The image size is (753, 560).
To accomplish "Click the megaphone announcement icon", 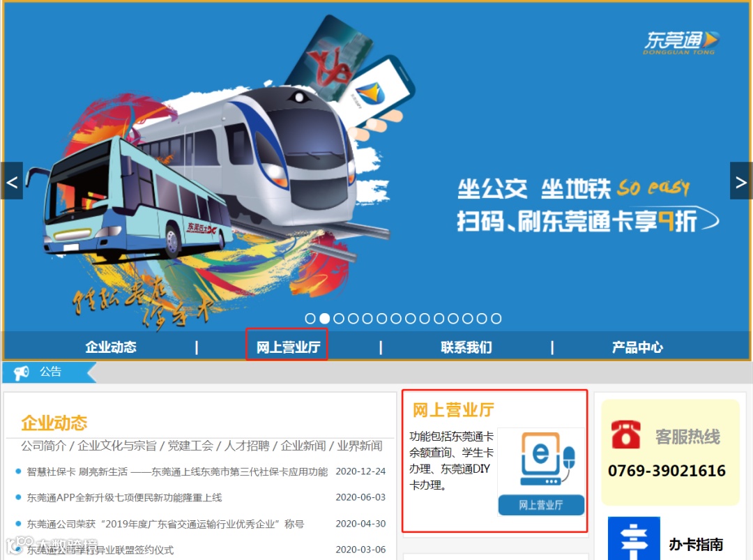I will pos(21,372).
